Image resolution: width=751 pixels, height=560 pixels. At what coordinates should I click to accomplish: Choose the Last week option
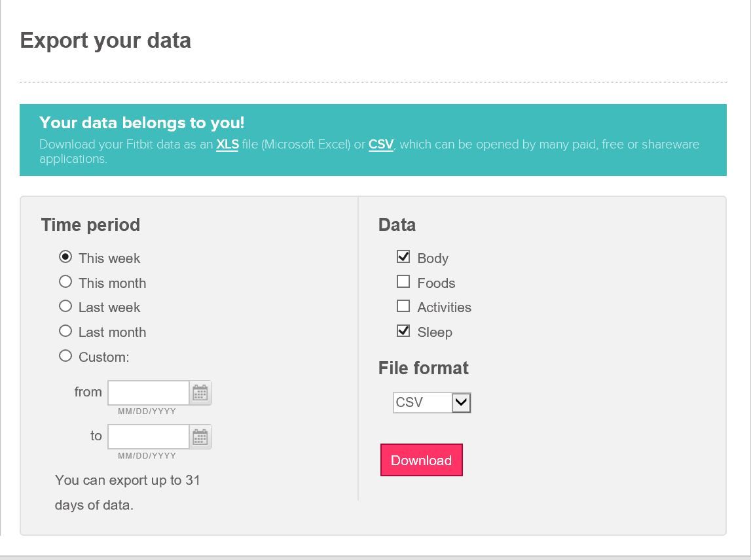(x=65, y=306)
